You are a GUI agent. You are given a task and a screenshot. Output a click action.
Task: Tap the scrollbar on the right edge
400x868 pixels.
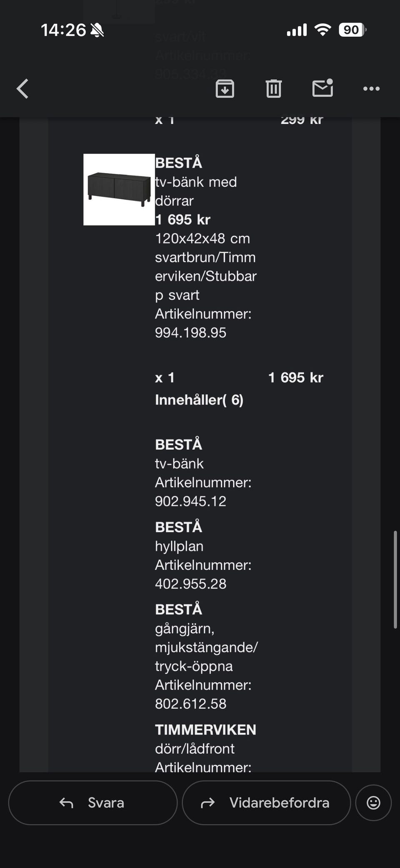click(395, 579)
